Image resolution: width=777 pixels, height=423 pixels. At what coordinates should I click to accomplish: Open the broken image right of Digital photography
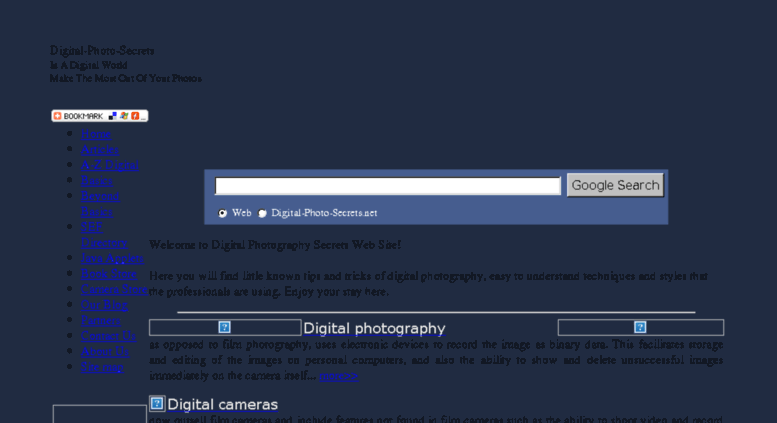pos(641,327)
